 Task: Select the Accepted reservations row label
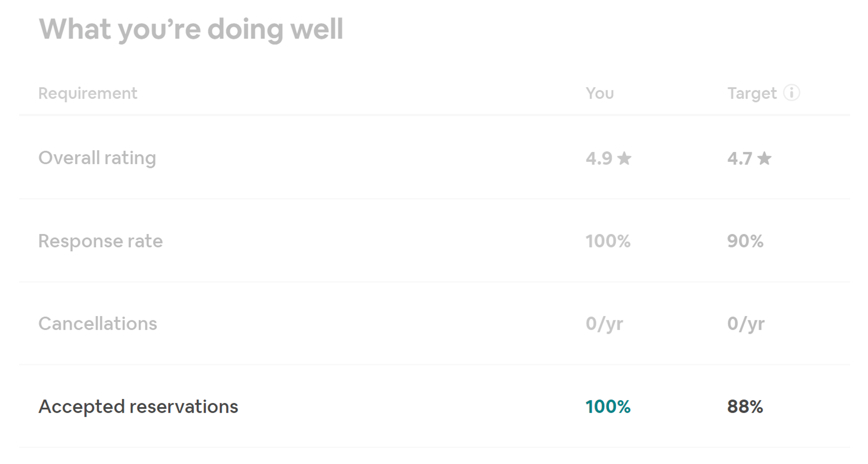point(138,407)
